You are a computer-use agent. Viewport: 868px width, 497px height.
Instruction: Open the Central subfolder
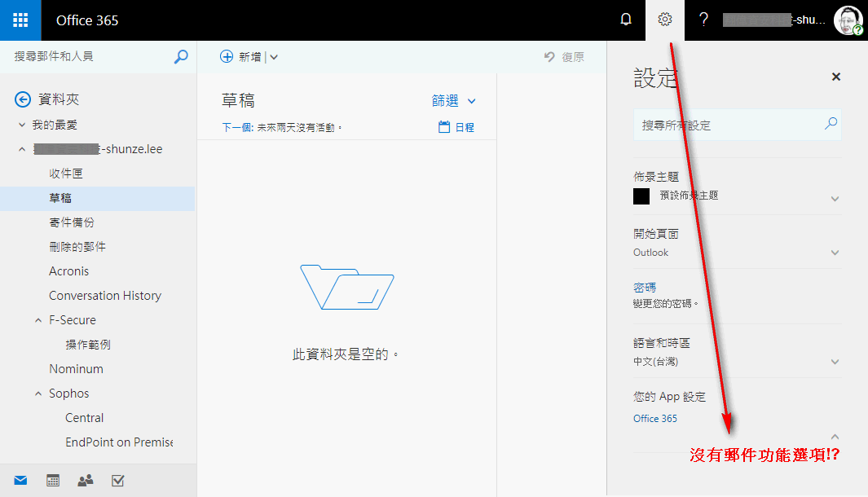(x=84, y=418)
